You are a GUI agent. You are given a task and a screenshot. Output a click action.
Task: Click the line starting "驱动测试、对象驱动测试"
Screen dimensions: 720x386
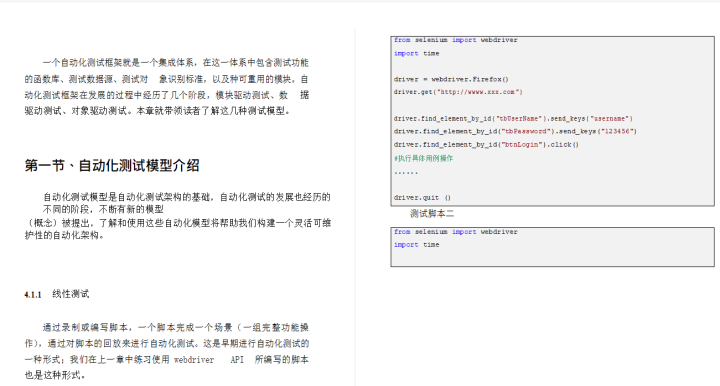pos(157,111)
